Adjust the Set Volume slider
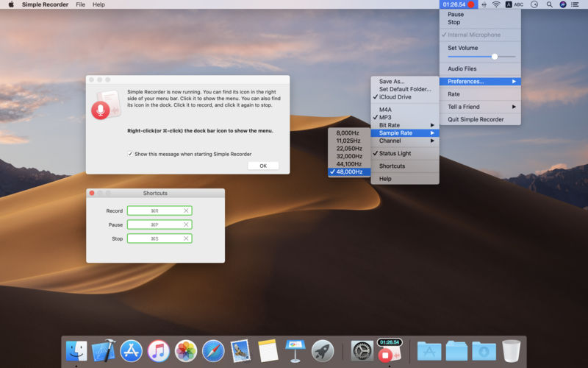 pyautogui.click(x=495, y=56)
